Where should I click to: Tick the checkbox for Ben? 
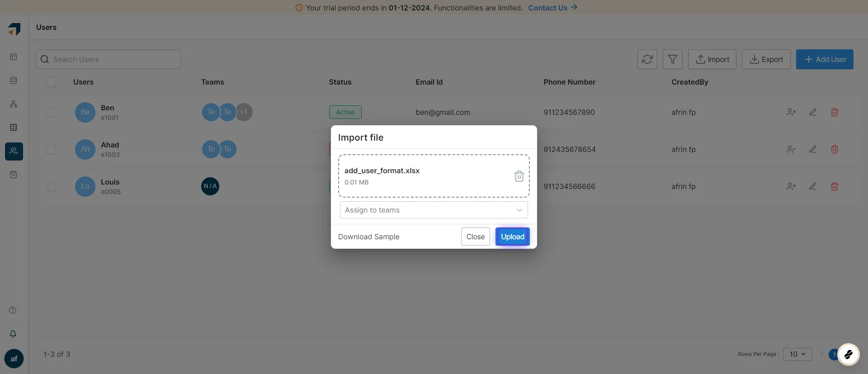[x=51, y=112]
